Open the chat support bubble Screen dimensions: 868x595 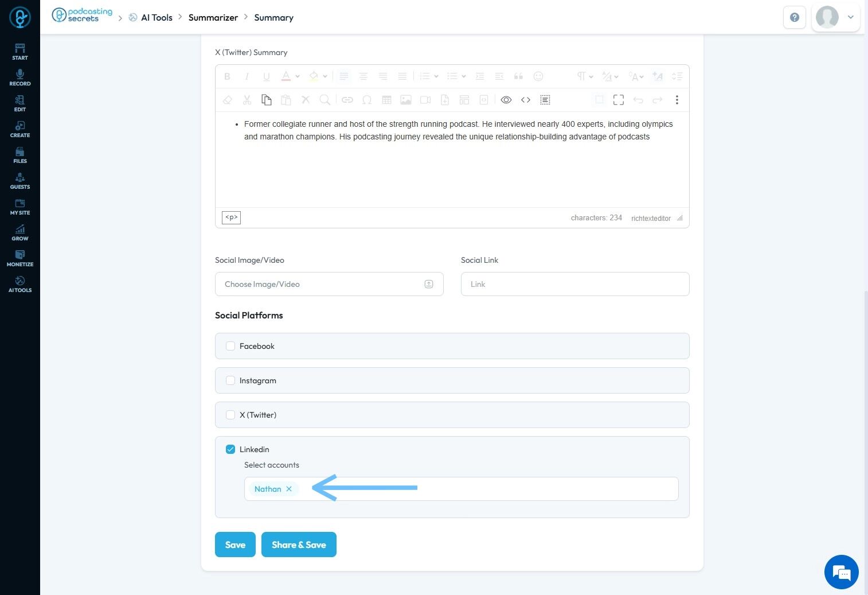841,572
